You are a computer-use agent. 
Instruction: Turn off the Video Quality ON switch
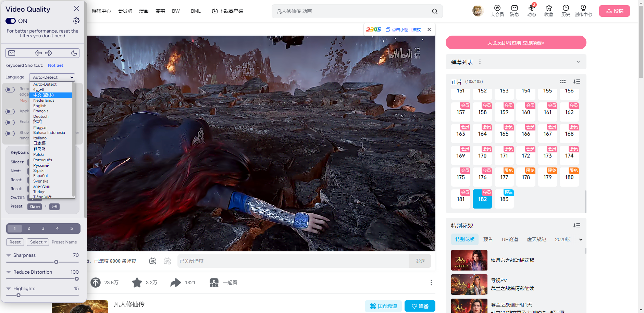pyautogui.click(x=11, y=21)
